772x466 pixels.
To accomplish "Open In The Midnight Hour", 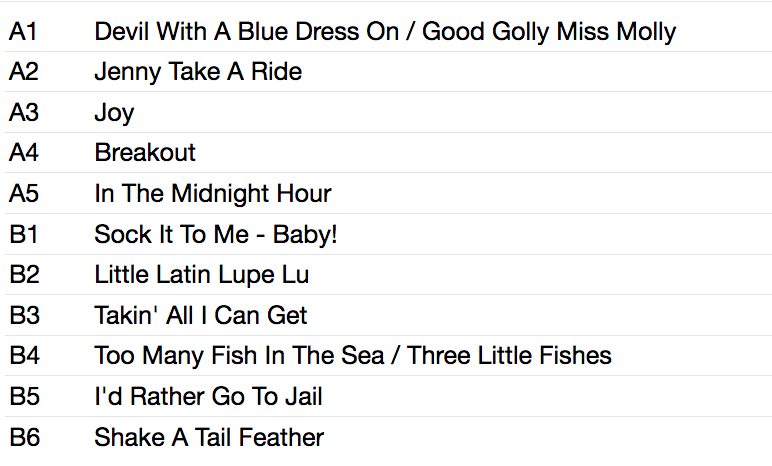I will click(x=213, y=194).
